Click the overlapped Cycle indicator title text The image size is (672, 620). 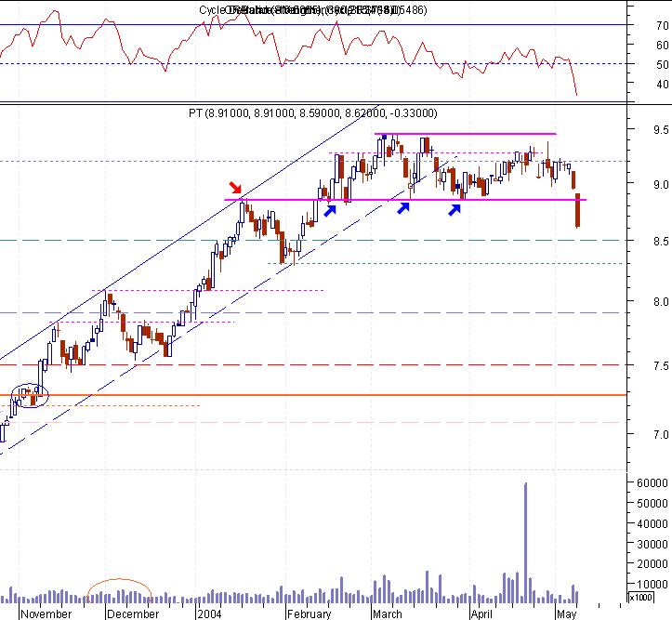click(313, 10)
